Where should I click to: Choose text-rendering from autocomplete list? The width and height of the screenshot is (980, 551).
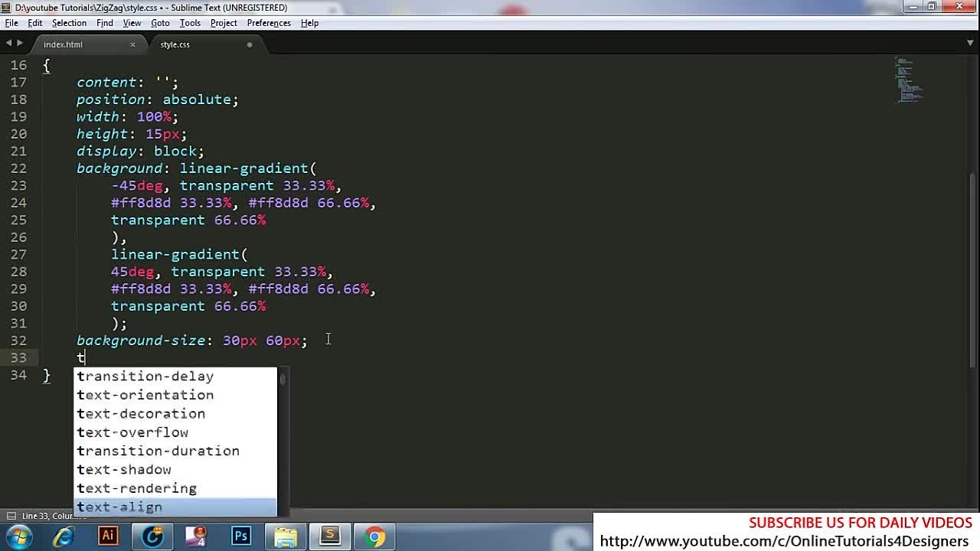point(175,488)
